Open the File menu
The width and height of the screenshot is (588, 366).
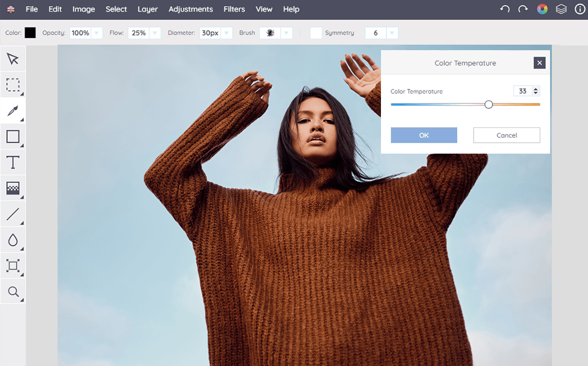tap(31, 9)
